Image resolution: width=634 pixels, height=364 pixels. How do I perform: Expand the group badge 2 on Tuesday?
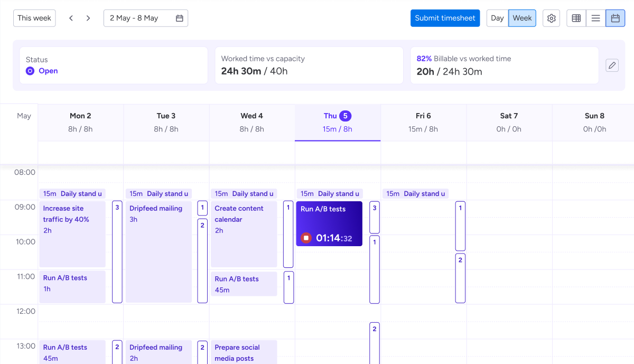pos(202,225)
